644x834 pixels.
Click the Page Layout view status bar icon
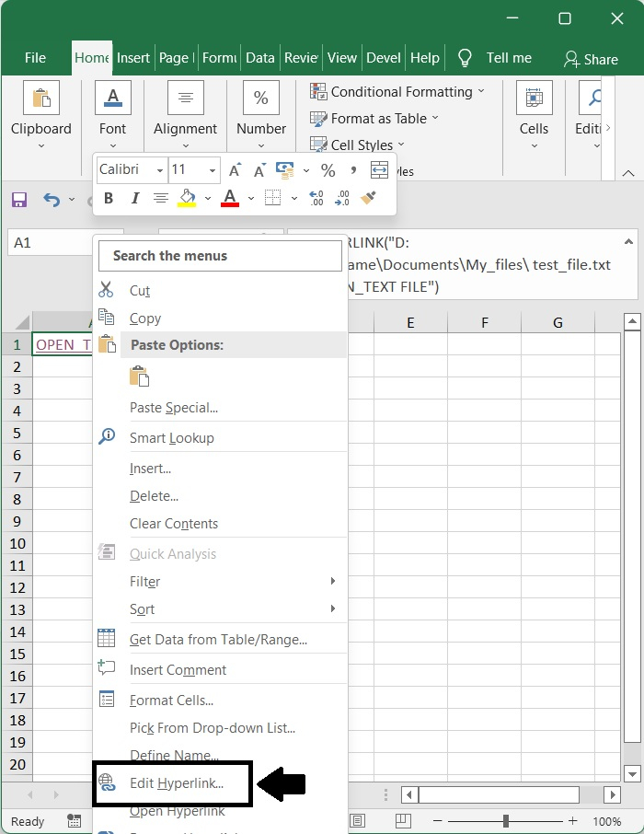[x=357, y=821]
